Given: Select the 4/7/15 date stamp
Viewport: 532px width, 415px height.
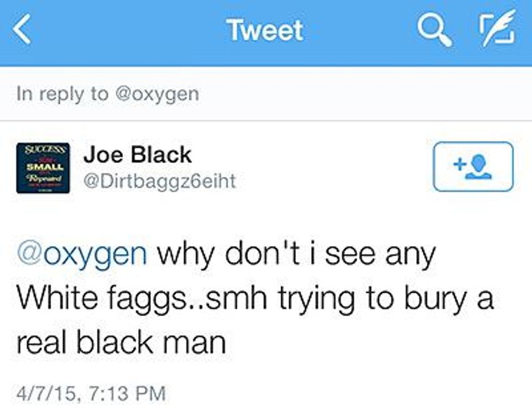Looking at the screenshot, I should click(x=46, y=393).
